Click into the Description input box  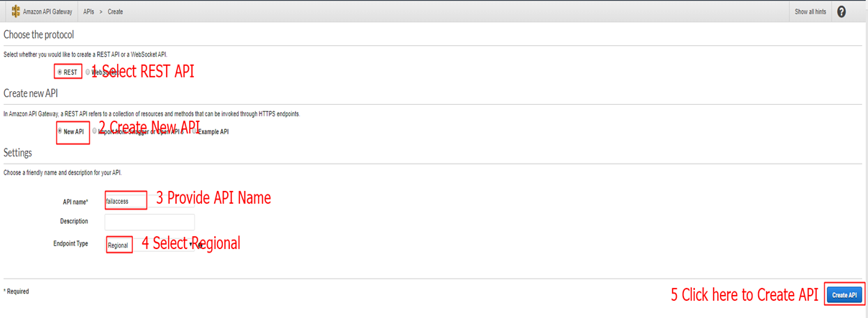coord(149,222)
